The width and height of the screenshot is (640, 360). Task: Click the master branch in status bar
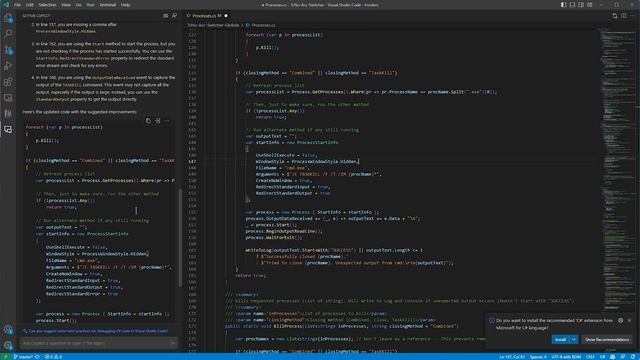pyautogui.click(x=23, y=357)
